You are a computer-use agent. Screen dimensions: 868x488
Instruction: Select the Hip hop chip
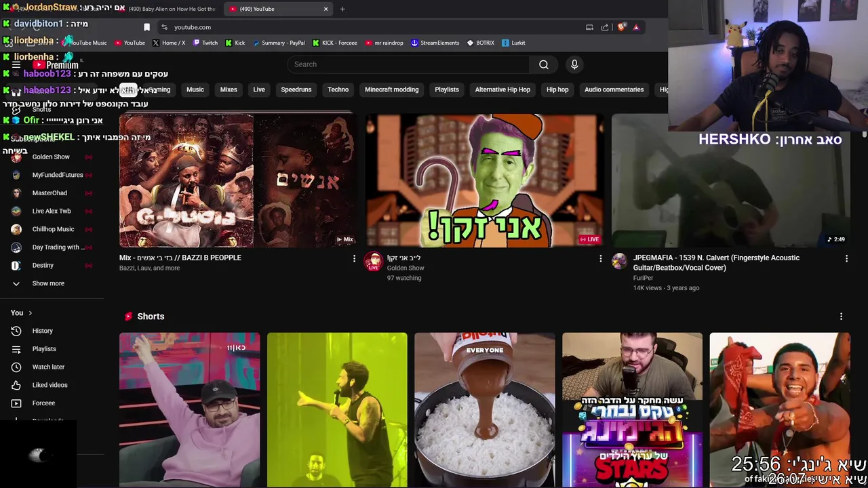557,89
